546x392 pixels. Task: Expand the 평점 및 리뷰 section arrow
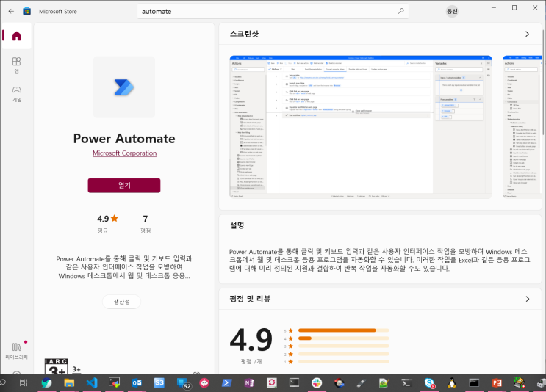point(527,299)
